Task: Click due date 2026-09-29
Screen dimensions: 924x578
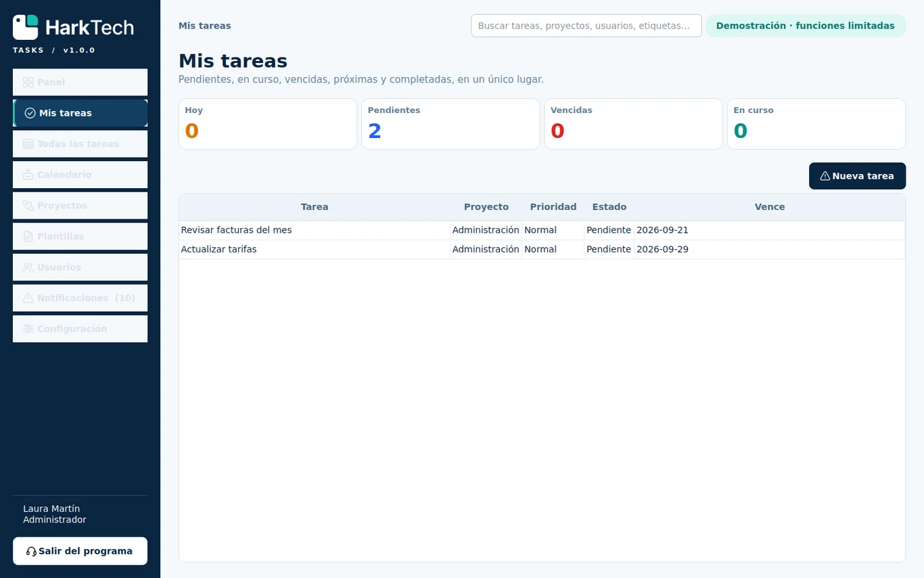Action: point(662,249)
